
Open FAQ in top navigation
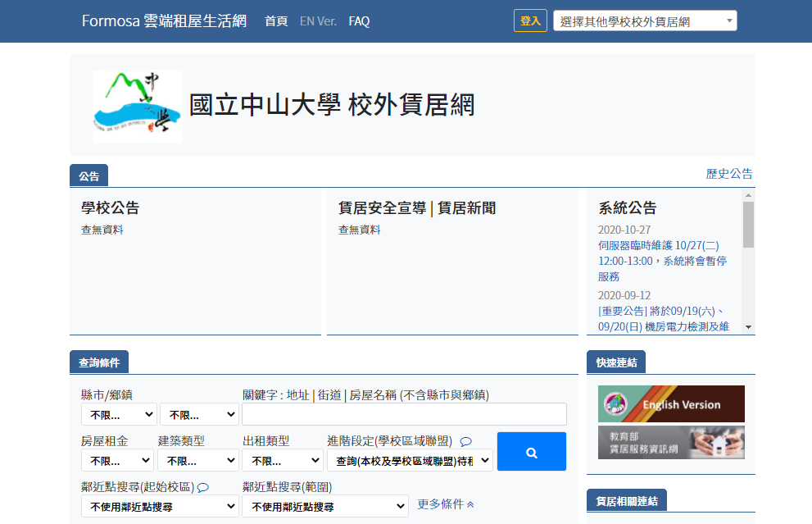pyautogui.click(x=359, y=21)
